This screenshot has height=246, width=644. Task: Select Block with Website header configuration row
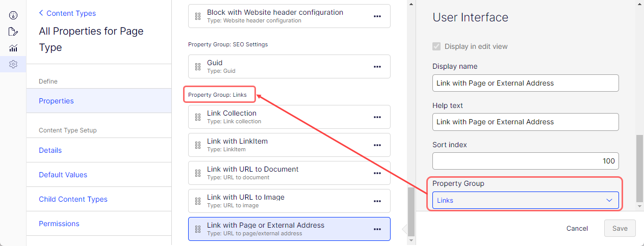coord(289,16)
